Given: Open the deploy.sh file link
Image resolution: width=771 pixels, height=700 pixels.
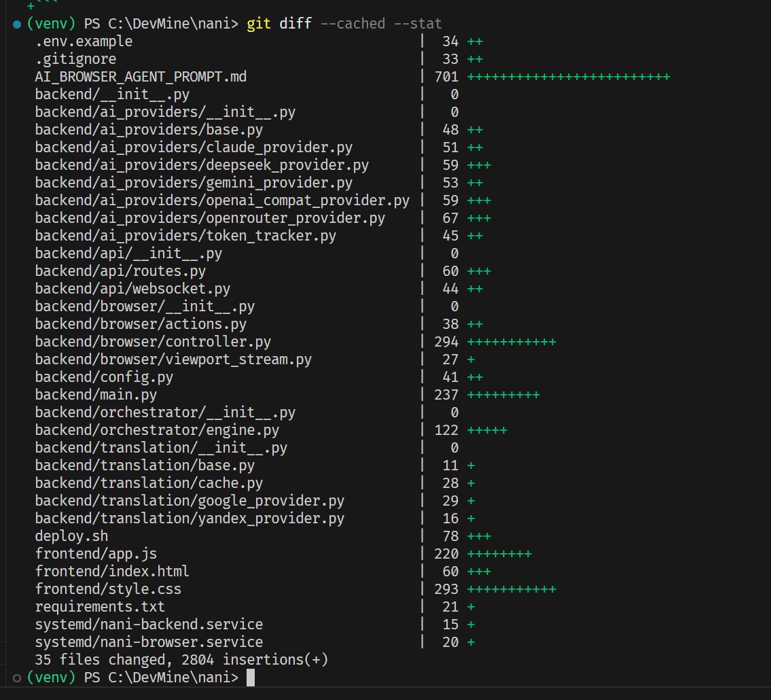Looking at the screenshot, I should [x=71, y=536].
